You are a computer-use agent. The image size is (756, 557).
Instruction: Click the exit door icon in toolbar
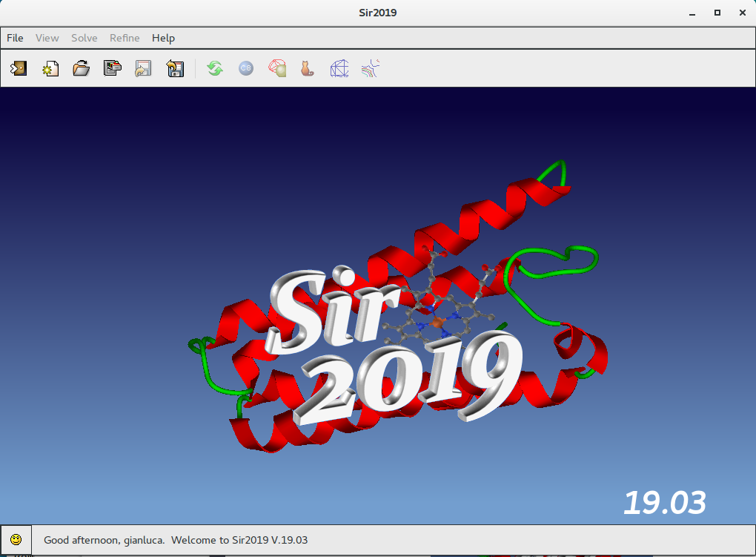tap(19, 68)
